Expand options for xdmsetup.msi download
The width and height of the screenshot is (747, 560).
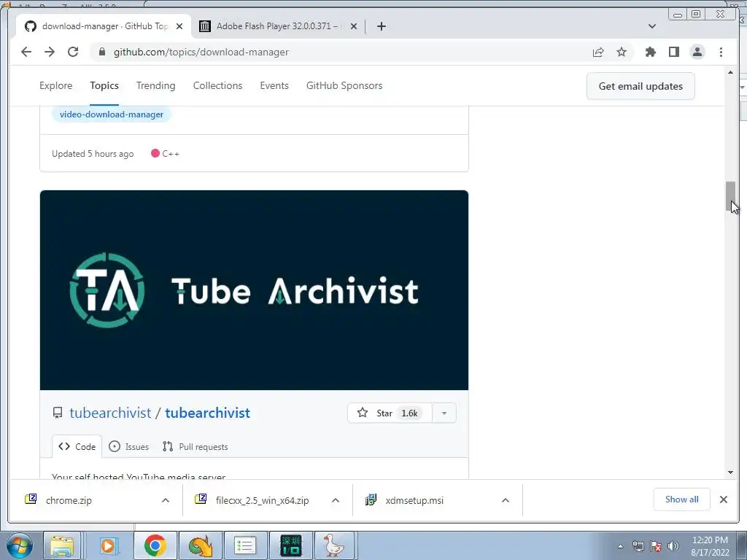pos(506,500)
